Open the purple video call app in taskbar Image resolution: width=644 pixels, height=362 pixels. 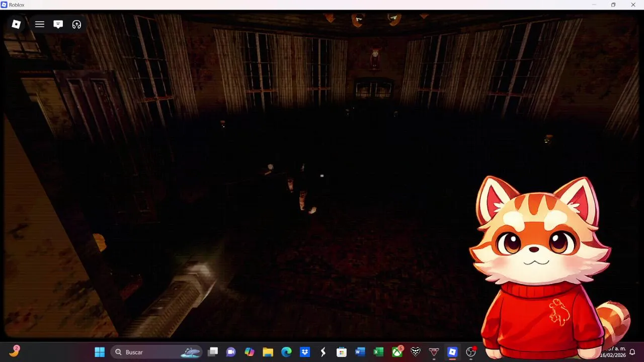pyautogui.click(x=231, y=352)
